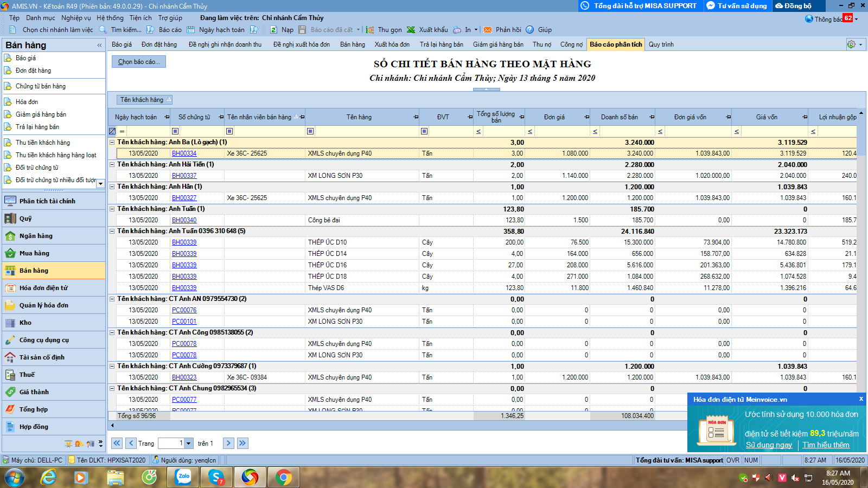This screenshot has height=488, width=868.
Task: Open the Phản hồi feedback envelope icon
Action: tap(488, 30)
